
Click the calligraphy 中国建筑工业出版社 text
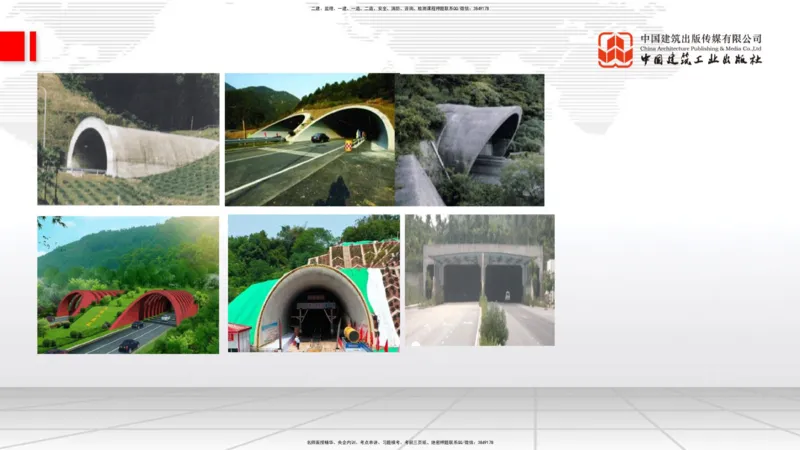pos(701,60)
